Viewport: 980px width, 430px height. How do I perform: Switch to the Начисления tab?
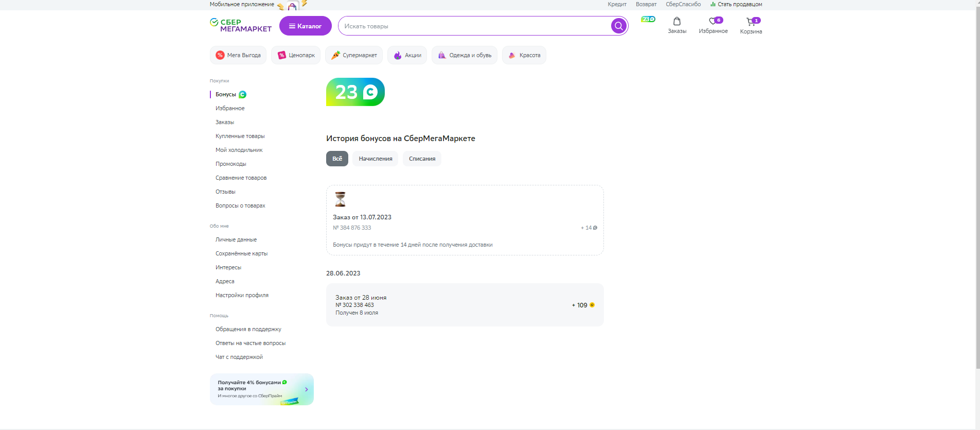tap(376, 159)
